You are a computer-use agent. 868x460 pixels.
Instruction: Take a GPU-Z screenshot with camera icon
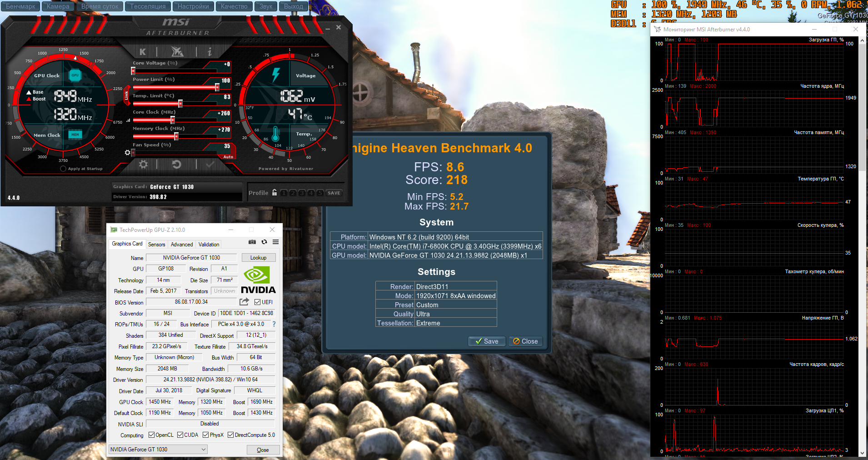252,242
